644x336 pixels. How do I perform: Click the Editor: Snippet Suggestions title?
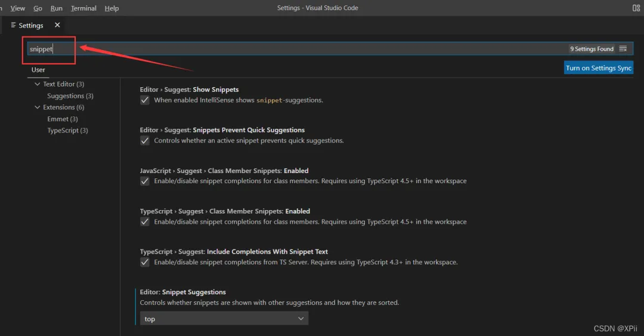coord(183,292)
